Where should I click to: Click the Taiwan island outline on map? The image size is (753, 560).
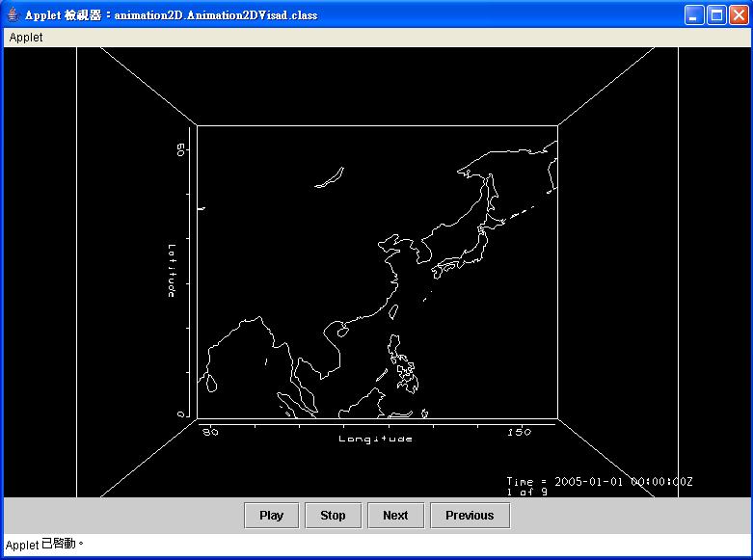[394, 310]
